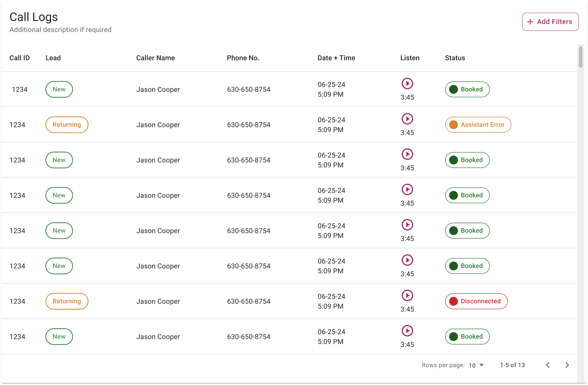Play the recording in the fifth row
This screenshot has height=385, width=588.
click(407, 225)
